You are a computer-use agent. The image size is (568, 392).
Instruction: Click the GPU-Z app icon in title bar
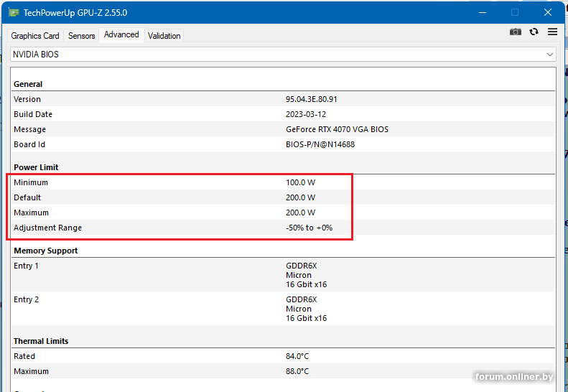pyautogui.click(x=14, y=12)
